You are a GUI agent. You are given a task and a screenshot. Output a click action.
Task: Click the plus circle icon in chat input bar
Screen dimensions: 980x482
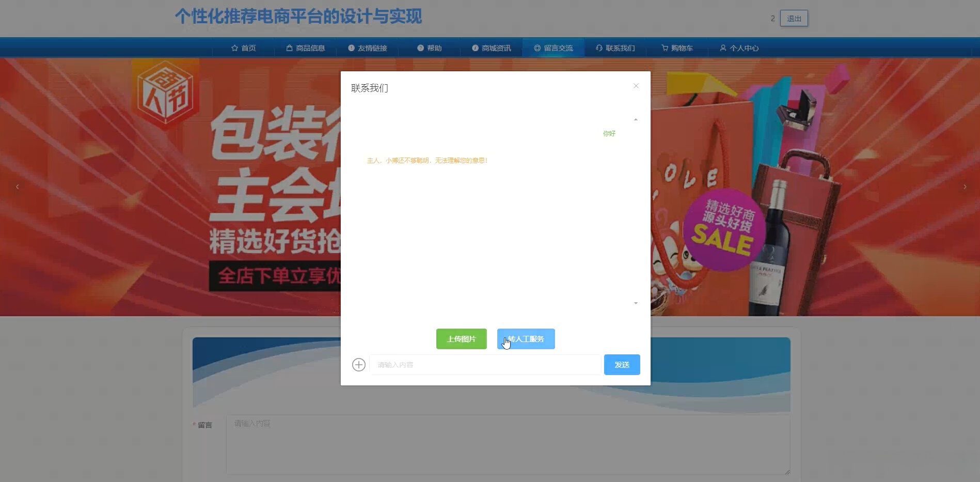[359, 364]
